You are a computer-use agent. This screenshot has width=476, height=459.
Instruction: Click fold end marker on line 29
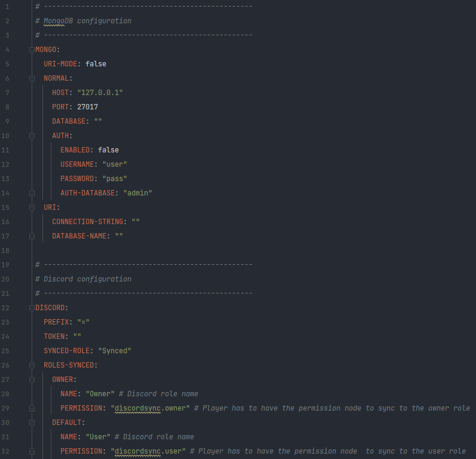point(32,408)
